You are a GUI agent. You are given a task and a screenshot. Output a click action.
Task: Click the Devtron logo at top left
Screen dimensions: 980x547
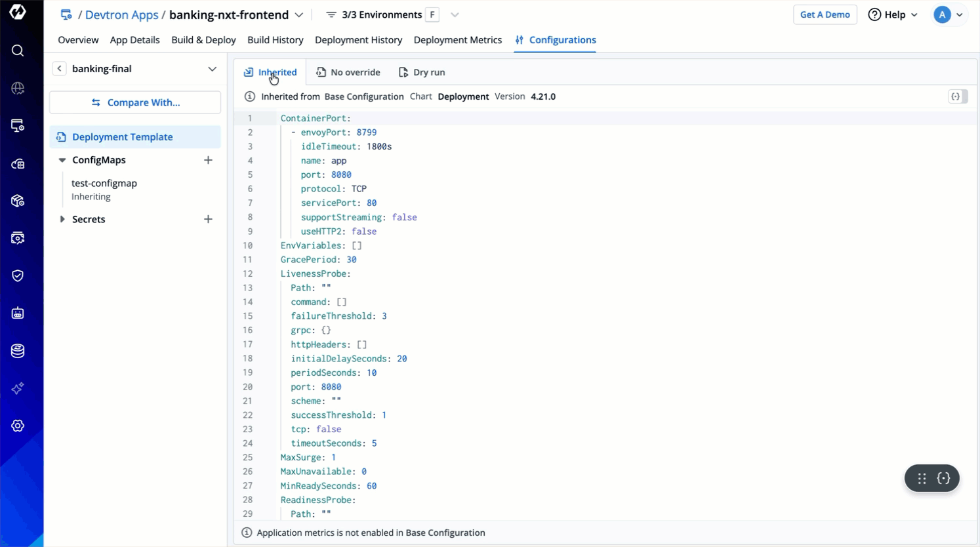[18, 12]
